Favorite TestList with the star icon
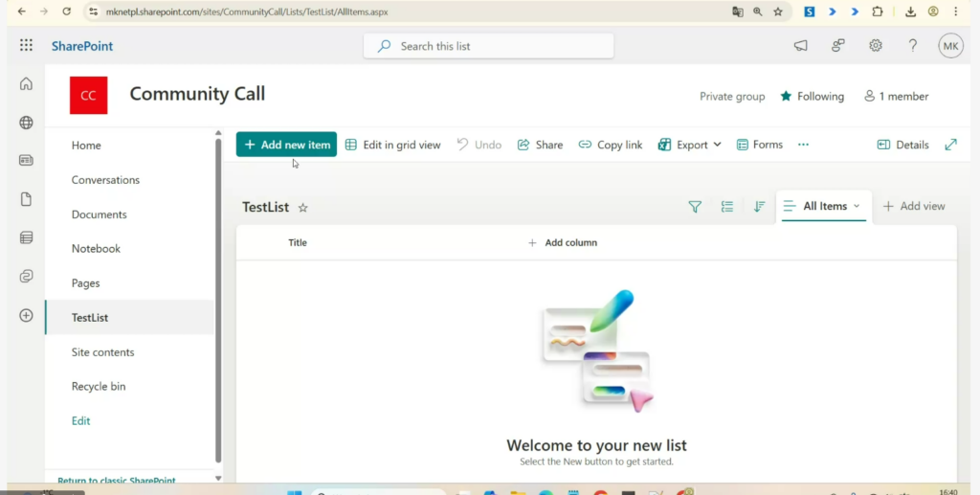 coord(303,208)
